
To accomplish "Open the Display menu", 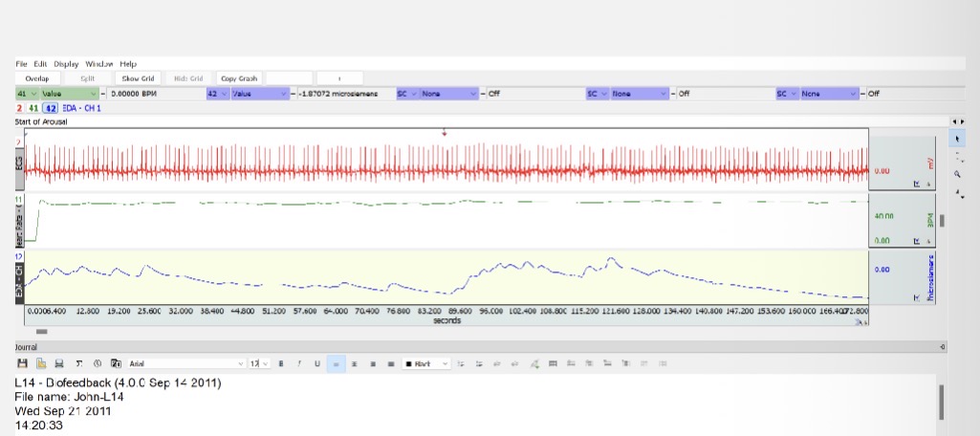I will (66, 64).
